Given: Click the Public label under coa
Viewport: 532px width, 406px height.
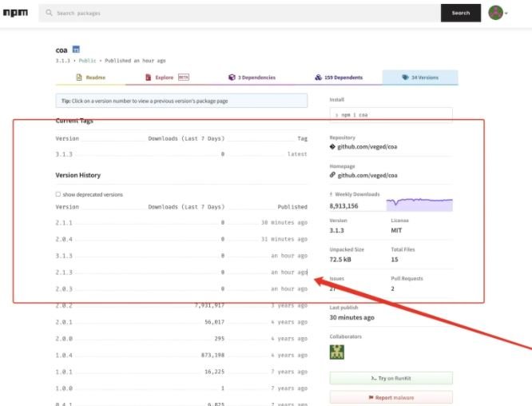Looking at the screenshot, I should [x=88, y=61].
